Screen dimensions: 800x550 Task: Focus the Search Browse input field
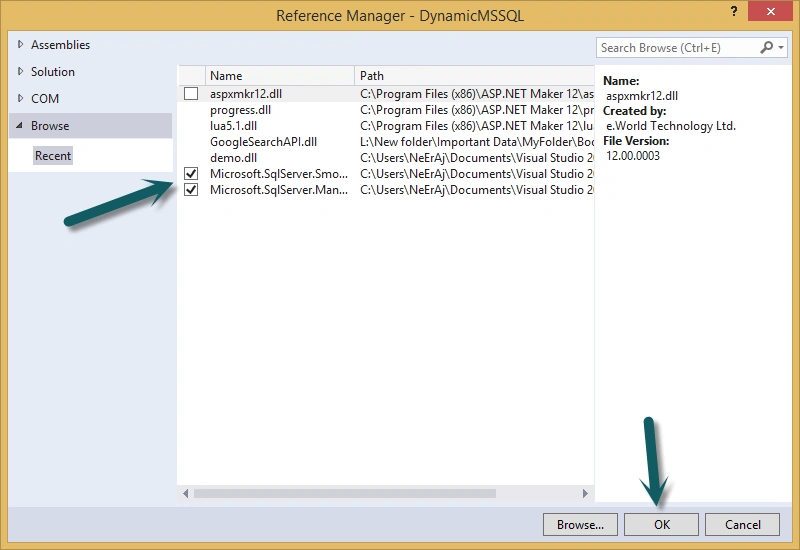[x=678, y=47]
